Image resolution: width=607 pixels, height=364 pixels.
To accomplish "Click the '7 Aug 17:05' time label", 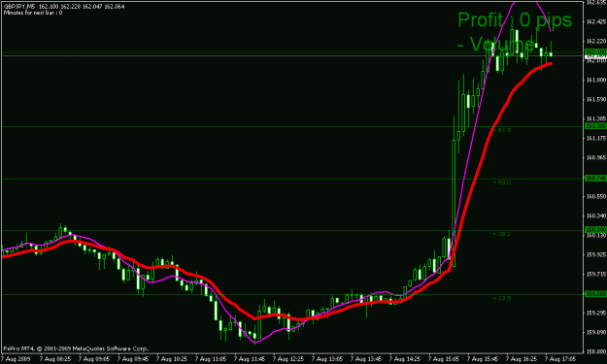I will coord(559,359).
